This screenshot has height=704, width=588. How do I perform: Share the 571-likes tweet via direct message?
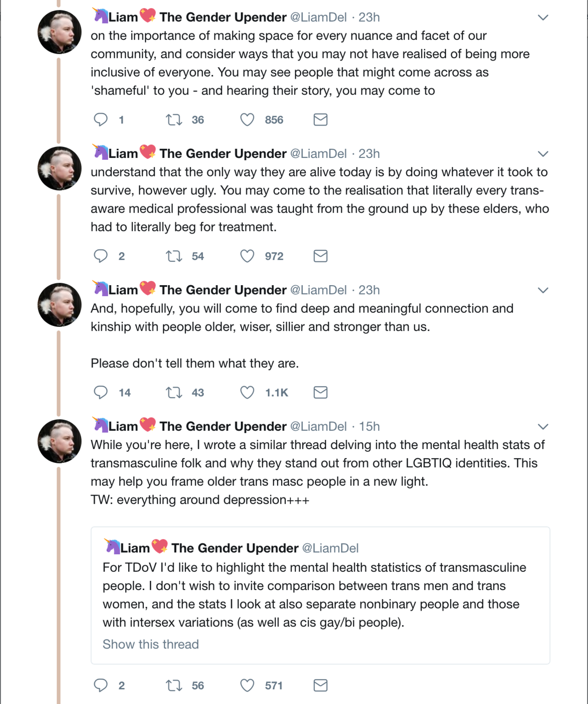coord(320,686)
